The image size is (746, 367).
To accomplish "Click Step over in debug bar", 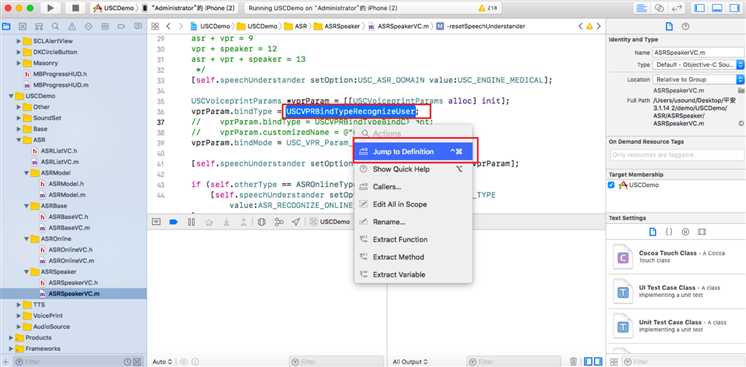I will (x=209, y=222).
